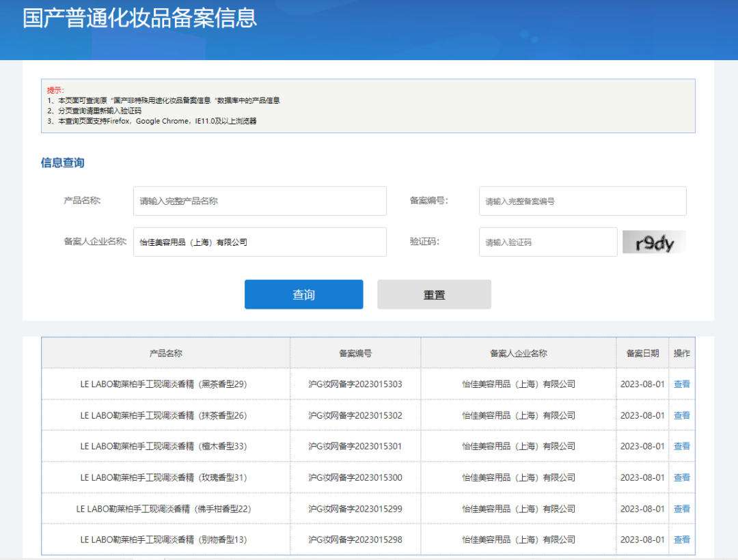738x560 pixels.
Task: Click filing number 沪G妆网备字2023015298
Action: coord(355,540)
